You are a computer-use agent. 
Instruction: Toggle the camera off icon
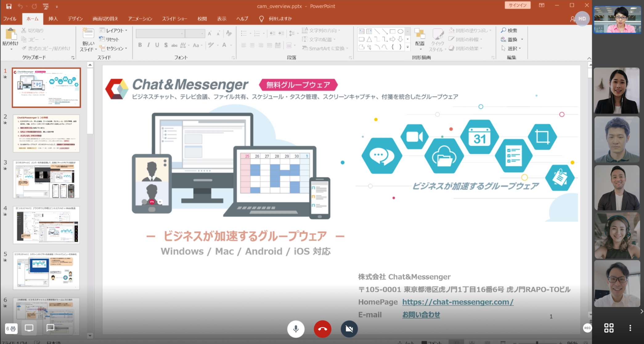[349, 329]
